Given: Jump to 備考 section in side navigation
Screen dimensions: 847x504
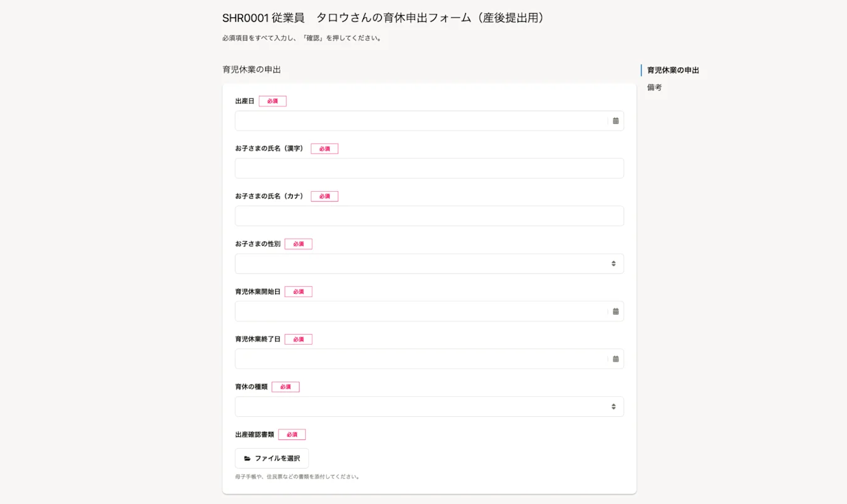Looking at the screenshot, I should click(655, 88).
